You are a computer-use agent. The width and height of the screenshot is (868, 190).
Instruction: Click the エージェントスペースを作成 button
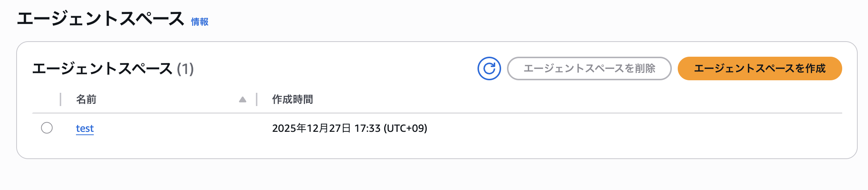click(760, 68)
